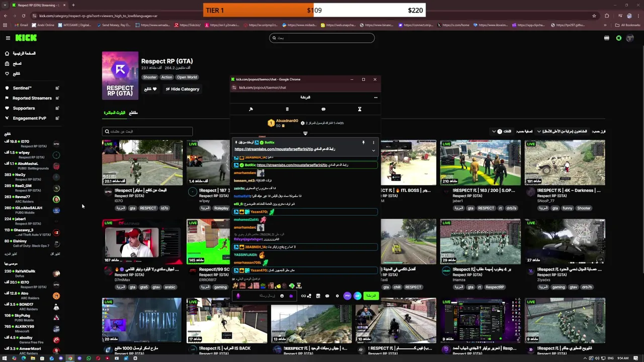Image resolution: width=644 pixels, height=362 pixels.
Task: Open the pinned message vertical dots menu
Action: point(373,143)
